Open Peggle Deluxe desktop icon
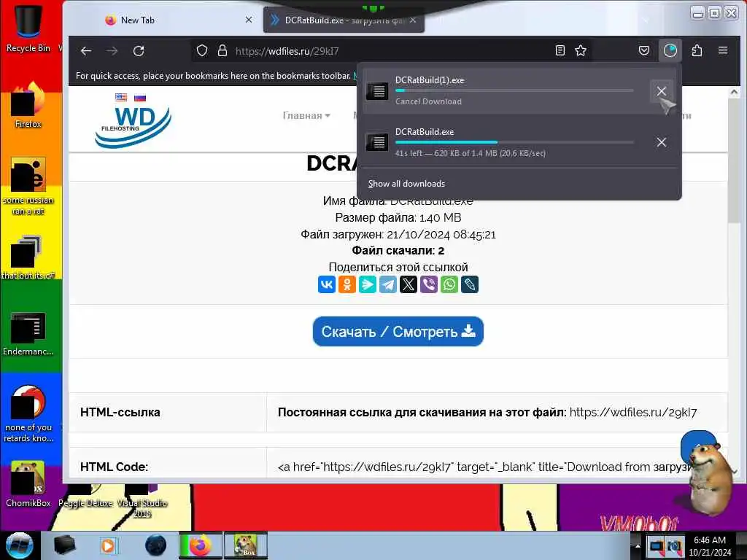 pos(86,496)
